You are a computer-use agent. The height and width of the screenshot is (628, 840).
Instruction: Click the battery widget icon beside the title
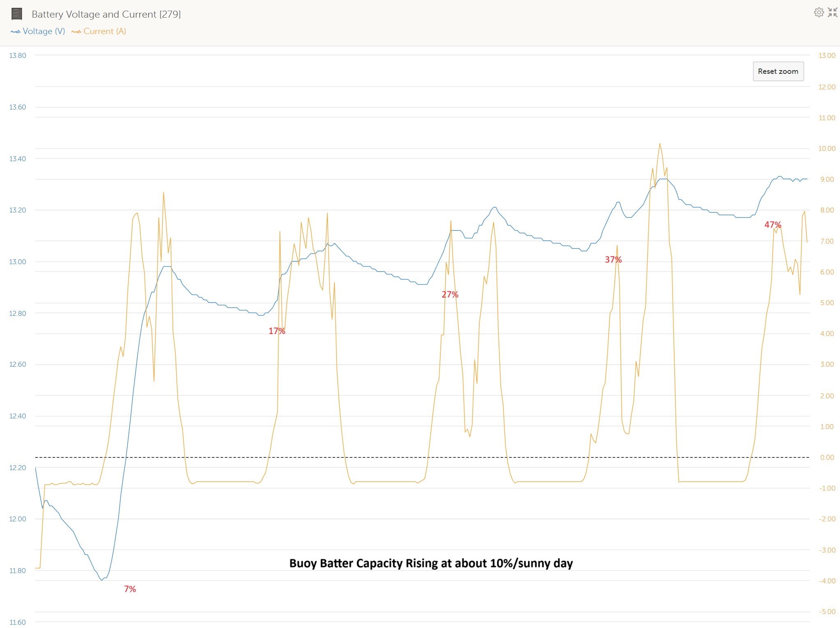click(16, 14)
